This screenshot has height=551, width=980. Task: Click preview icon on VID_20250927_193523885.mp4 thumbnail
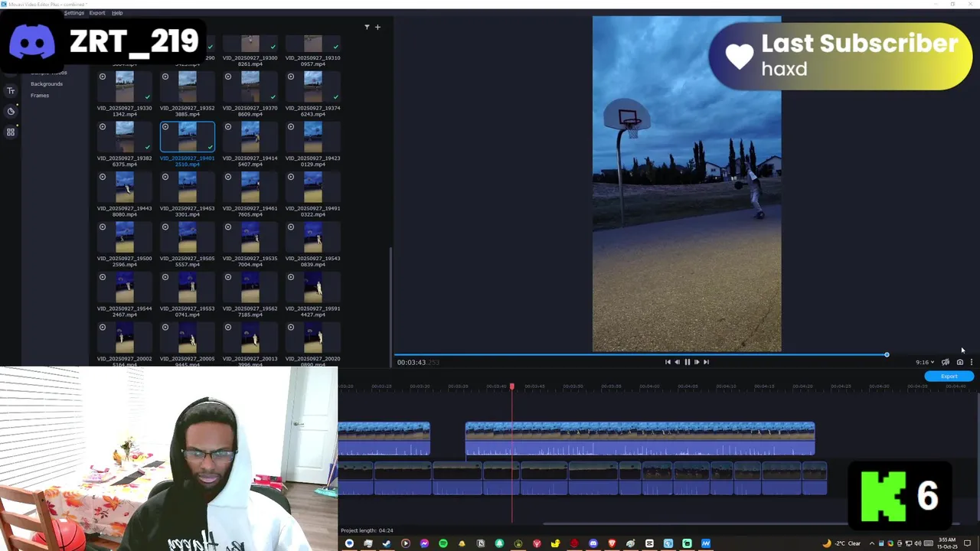[x=165, y=77]
